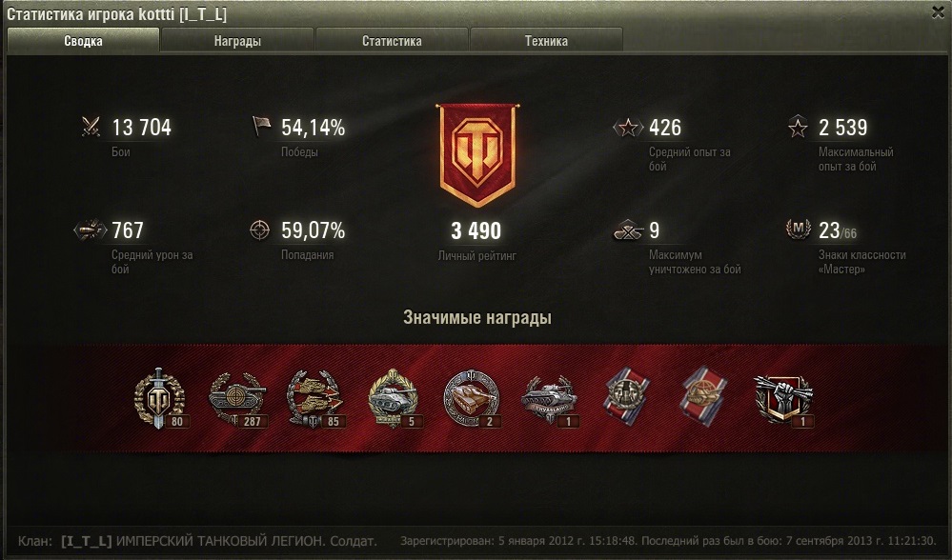952x560 pixels.
Task: Click the victories flag icon
Action: click(x=261, y=127)
